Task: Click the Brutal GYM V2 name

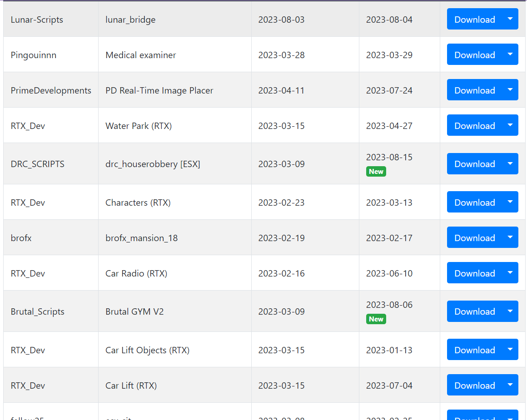Action: [134, 311]
